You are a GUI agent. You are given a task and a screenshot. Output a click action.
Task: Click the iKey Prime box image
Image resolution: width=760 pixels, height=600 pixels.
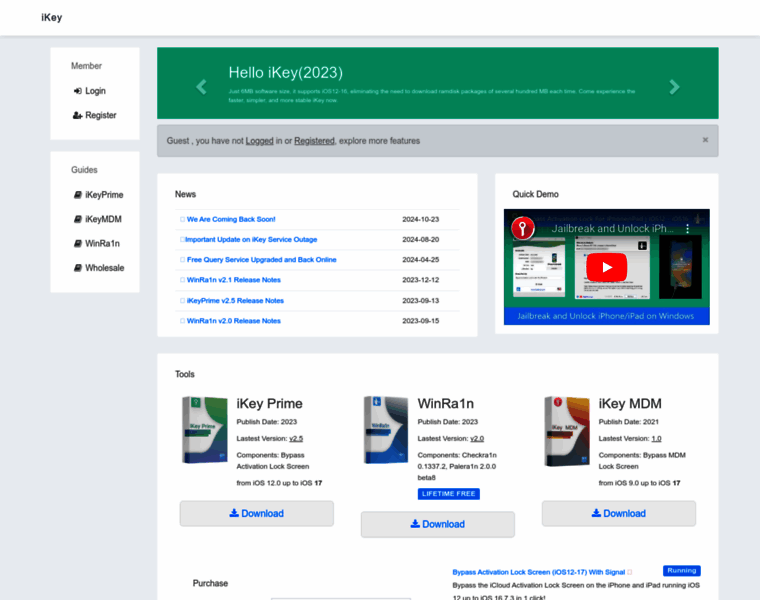tap(205, 429)
